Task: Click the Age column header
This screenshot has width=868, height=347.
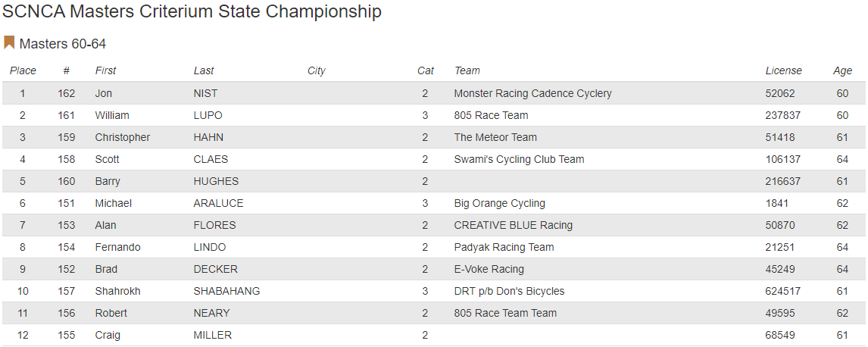Action: click(x=842, y=70)
